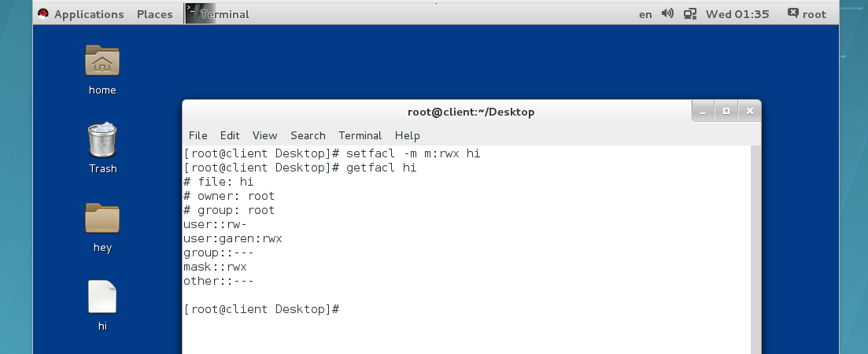The image size is (868, 354).
Task: Click the '# owner: root' output line
Action: tap(229, 196)
